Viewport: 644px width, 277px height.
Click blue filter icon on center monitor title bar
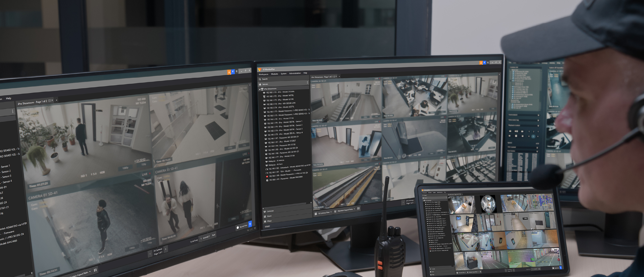point(485,63)
